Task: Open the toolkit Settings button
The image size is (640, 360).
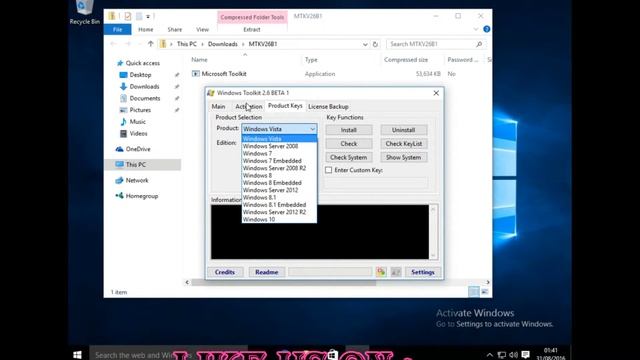Action: 423,272
